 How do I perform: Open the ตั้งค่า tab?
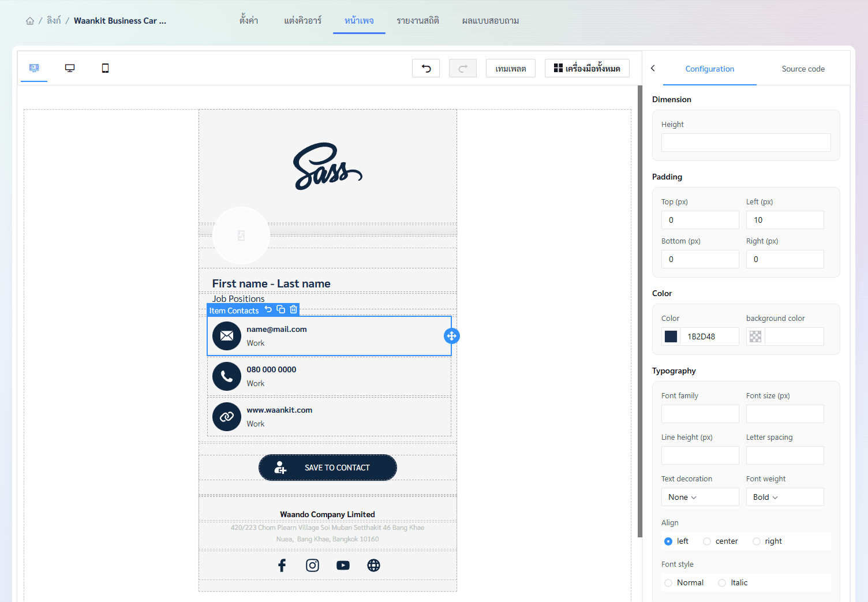(249, 21)
